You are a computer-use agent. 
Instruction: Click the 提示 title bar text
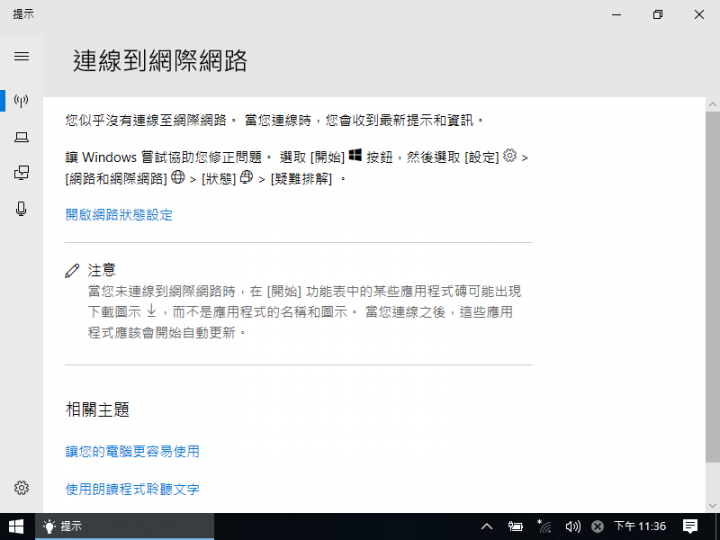[x=23, y=14]
